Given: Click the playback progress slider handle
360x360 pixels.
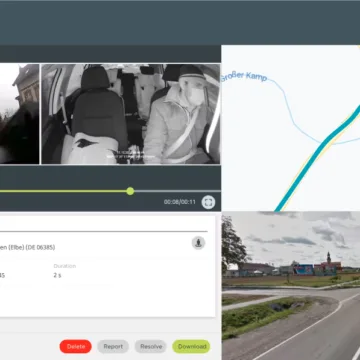Looking at the screenshot, I should 130,191.
